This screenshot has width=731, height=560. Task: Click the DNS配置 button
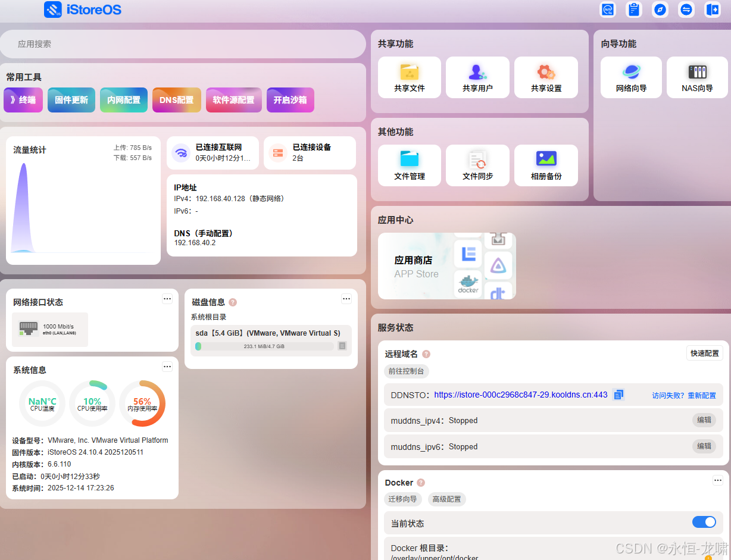(177, 100)
